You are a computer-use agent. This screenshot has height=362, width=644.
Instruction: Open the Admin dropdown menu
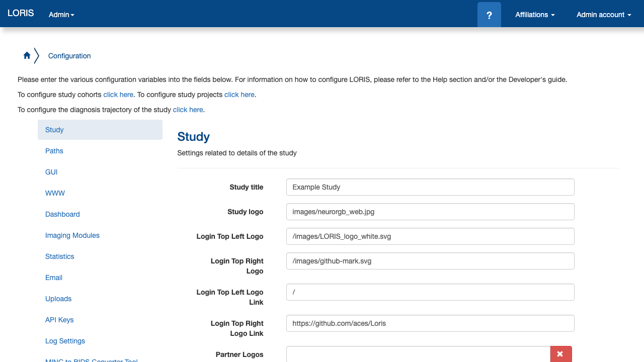(x=61, y=15)
